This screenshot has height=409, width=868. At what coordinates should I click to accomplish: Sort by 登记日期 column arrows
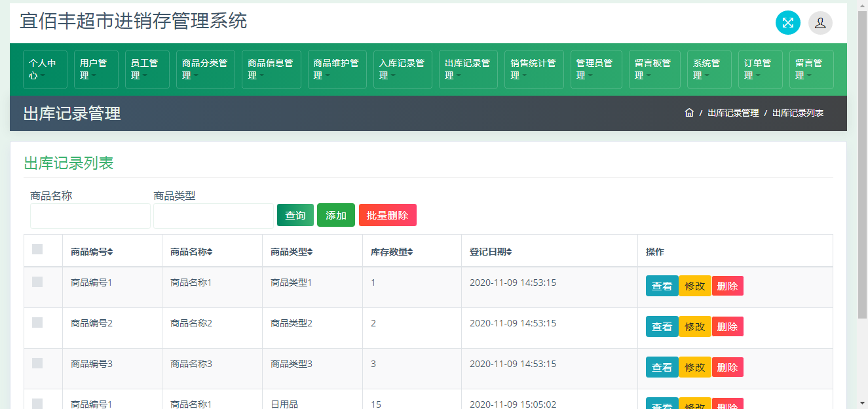point(509,252)
